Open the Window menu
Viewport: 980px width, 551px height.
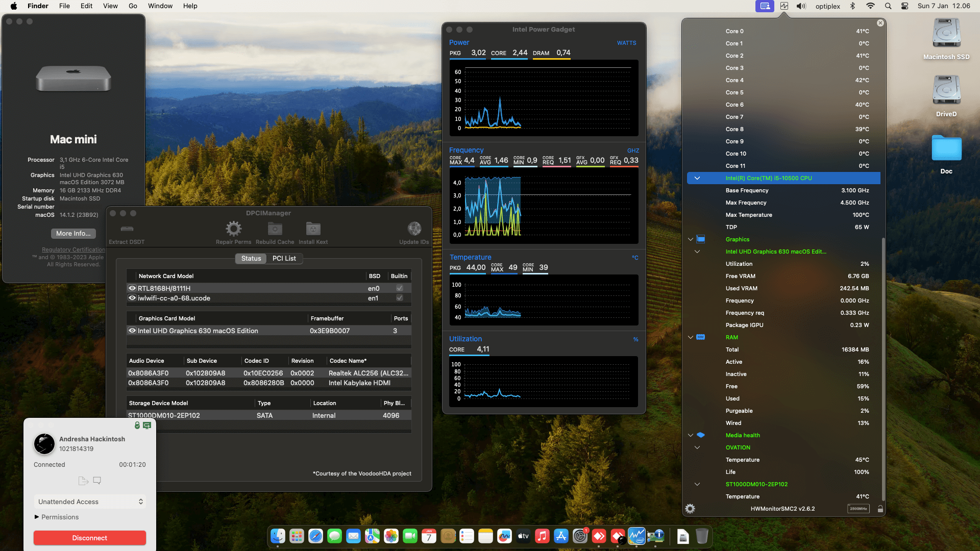160,6
